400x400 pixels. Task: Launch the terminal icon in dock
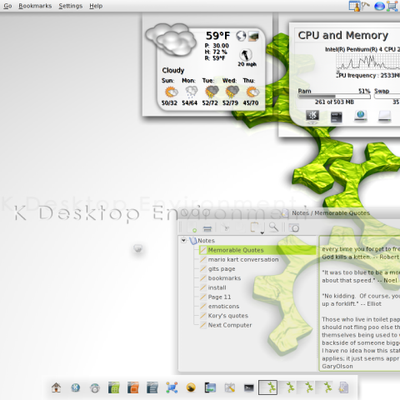pyautogui.click(x=249, y=388)
